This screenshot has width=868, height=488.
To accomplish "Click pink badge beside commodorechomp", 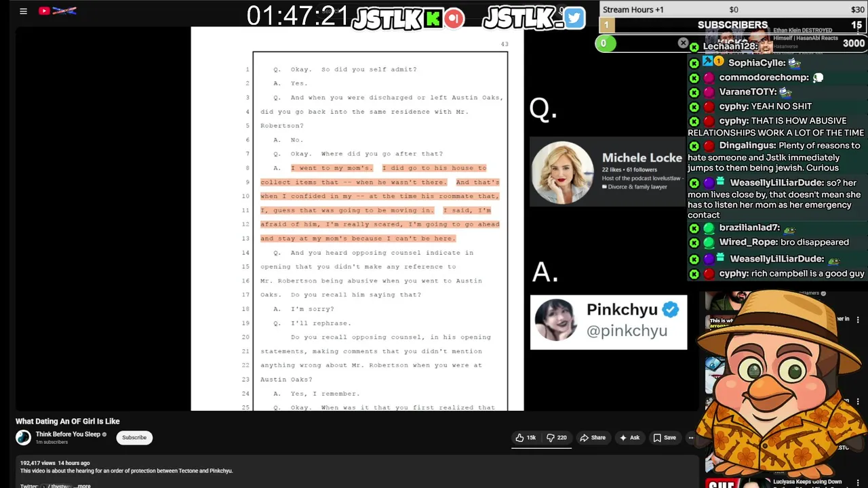I will pyautogui.click(x=709, y=77).
